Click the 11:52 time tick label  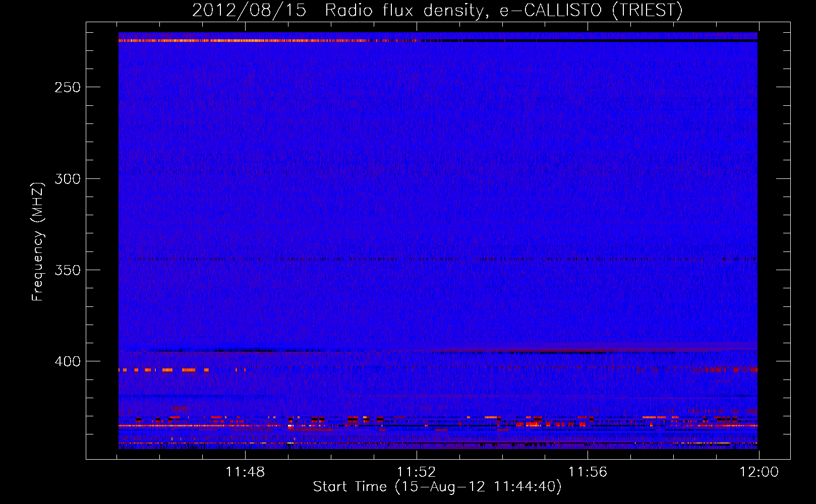[416, 472]
